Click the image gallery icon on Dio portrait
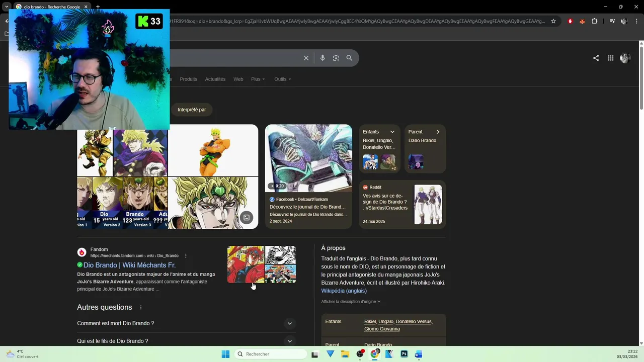Screen dimensions: 644x362 coord(247,217)
